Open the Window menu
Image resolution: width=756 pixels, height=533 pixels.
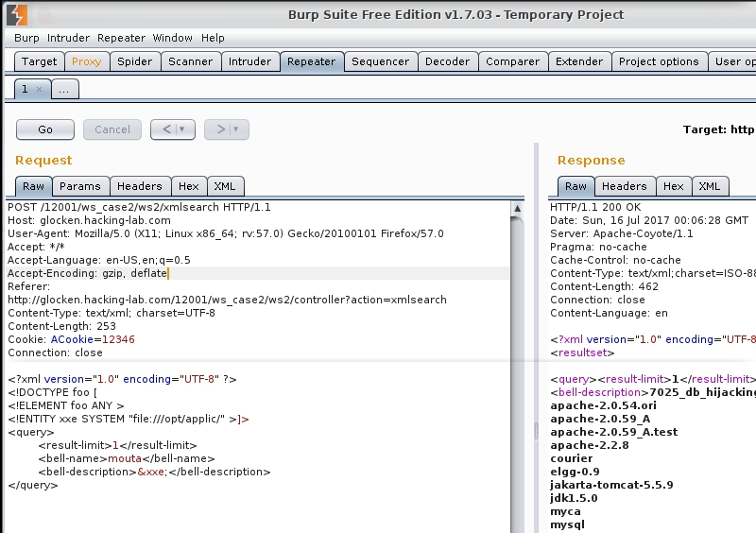173,38
